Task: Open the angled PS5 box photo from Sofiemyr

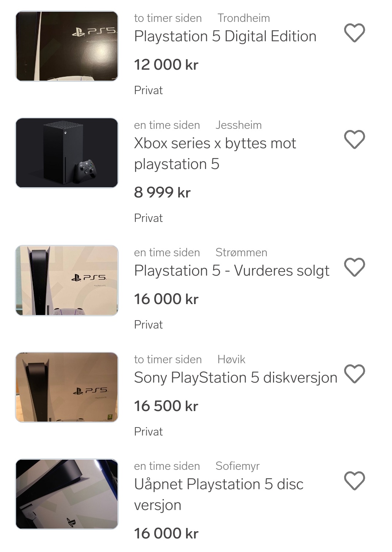Action: coord(67,494)
